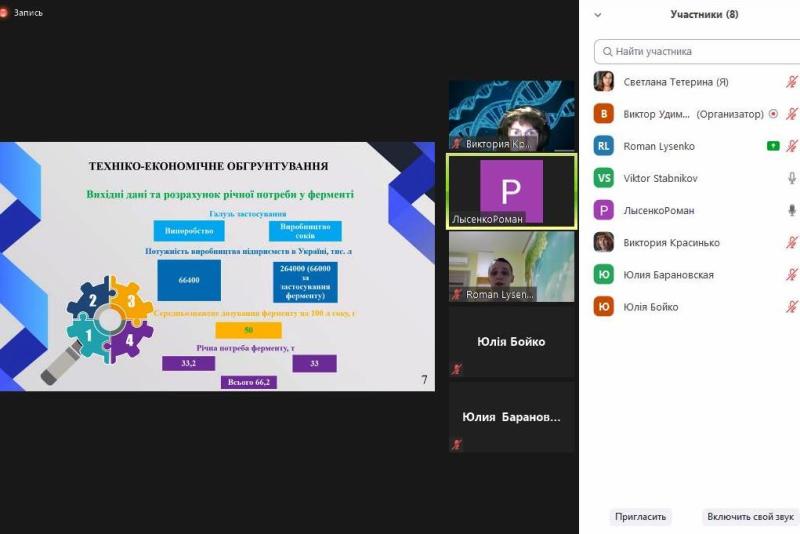The width and height of the screenshot is (800, 534).
Task: Click the muted mic icon for Юлия Барановская
Action: (791, 274)
